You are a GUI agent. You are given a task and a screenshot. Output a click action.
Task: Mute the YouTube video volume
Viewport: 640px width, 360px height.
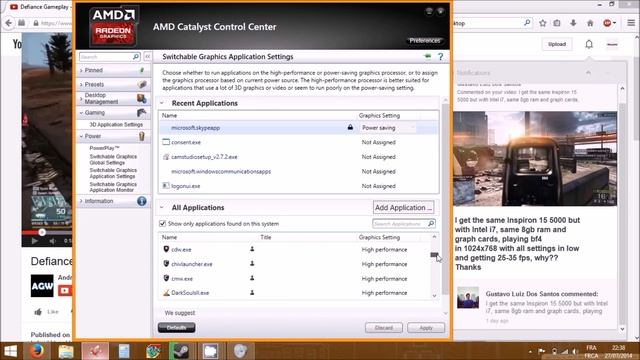click(x=53, y=241)
